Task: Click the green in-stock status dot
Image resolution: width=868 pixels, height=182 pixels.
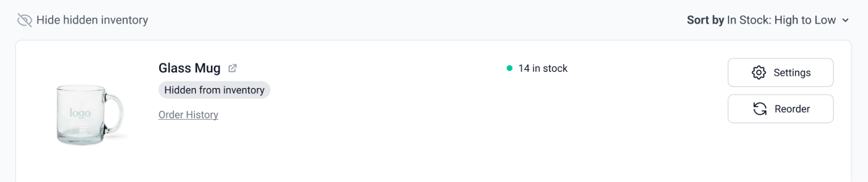Action: point(509,68)
